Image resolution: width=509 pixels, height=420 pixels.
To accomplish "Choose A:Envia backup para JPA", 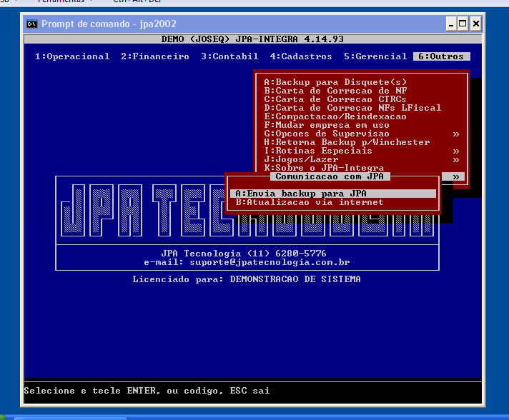I will click(x=333, y=194).
